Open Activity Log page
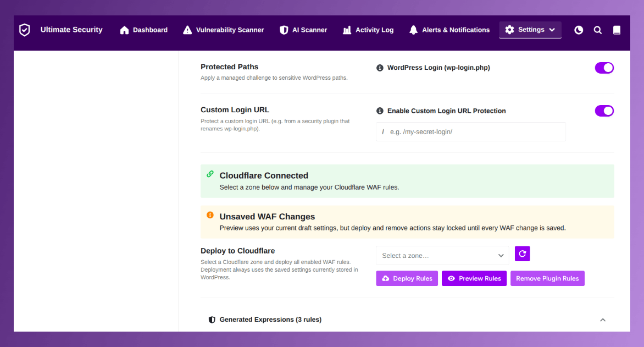The image size is (644, 347). (x=368, y=30)
